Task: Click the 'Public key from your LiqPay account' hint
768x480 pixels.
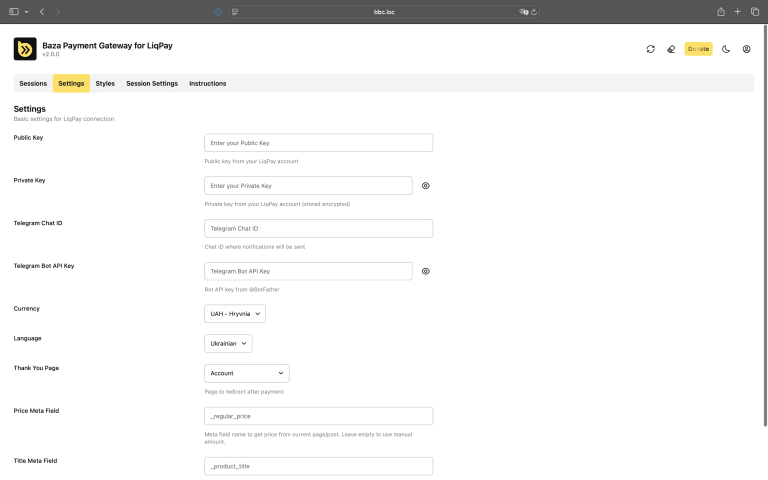Action: (x=251, y=161)
